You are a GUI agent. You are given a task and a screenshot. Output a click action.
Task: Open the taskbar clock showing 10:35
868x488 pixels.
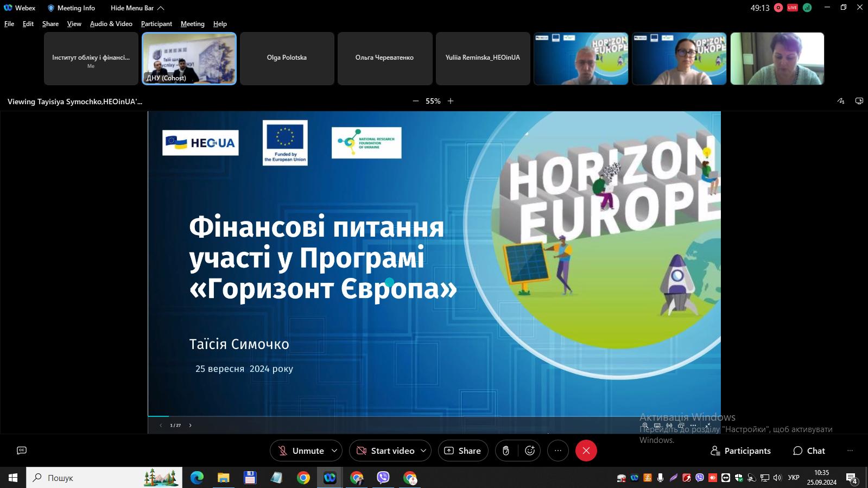coord(822,478)
